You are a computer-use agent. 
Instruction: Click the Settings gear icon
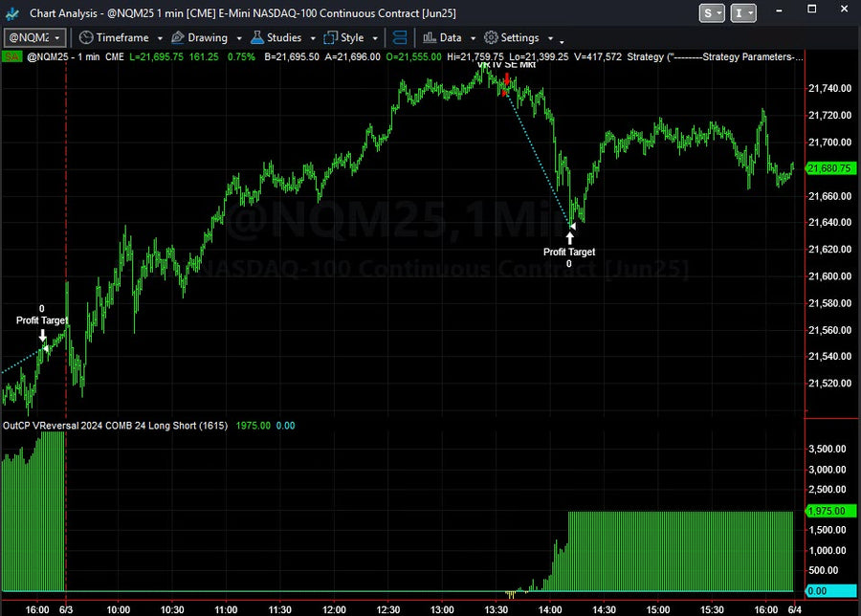(491, 38)
